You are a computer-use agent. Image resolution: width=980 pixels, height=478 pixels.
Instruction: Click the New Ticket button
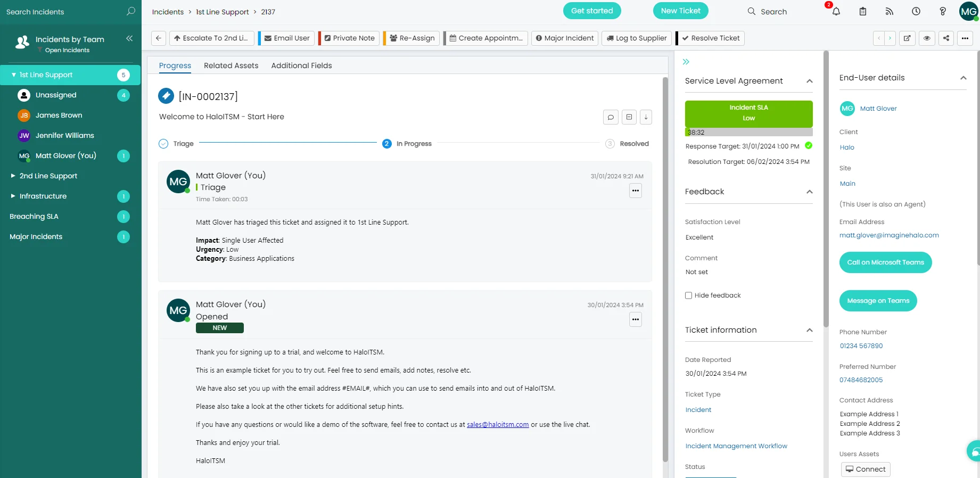coord(681,11)
